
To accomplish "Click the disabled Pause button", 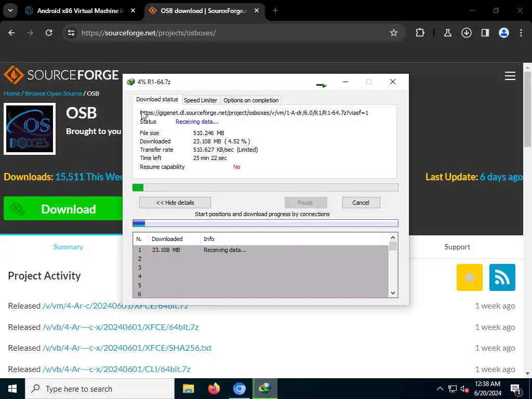I will [305, 203].
